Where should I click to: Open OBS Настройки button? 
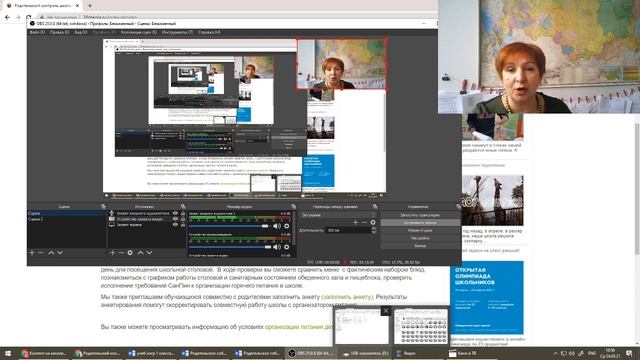pyautogui.click(x=420, y=238)
